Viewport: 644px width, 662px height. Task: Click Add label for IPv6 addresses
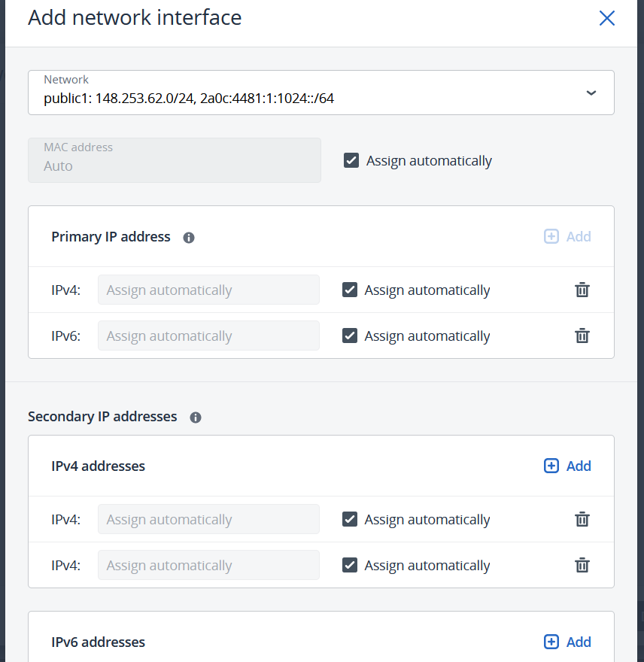pyautogui.click(x=579, y=642)
